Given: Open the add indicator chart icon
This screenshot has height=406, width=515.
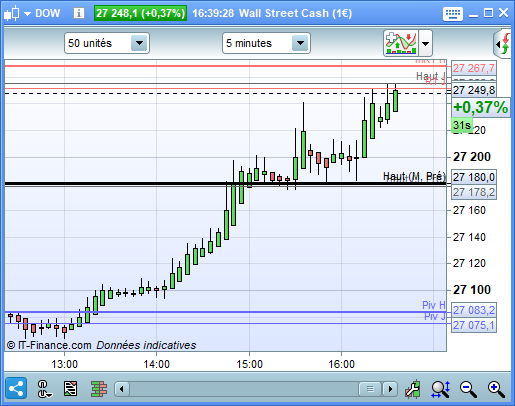Looking at the screenshot, I should pos(401,43).
